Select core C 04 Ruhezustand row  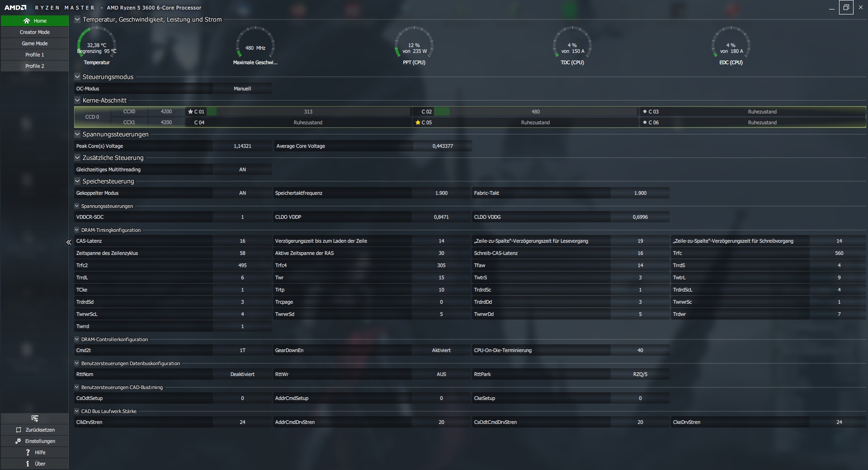point(297,122)
